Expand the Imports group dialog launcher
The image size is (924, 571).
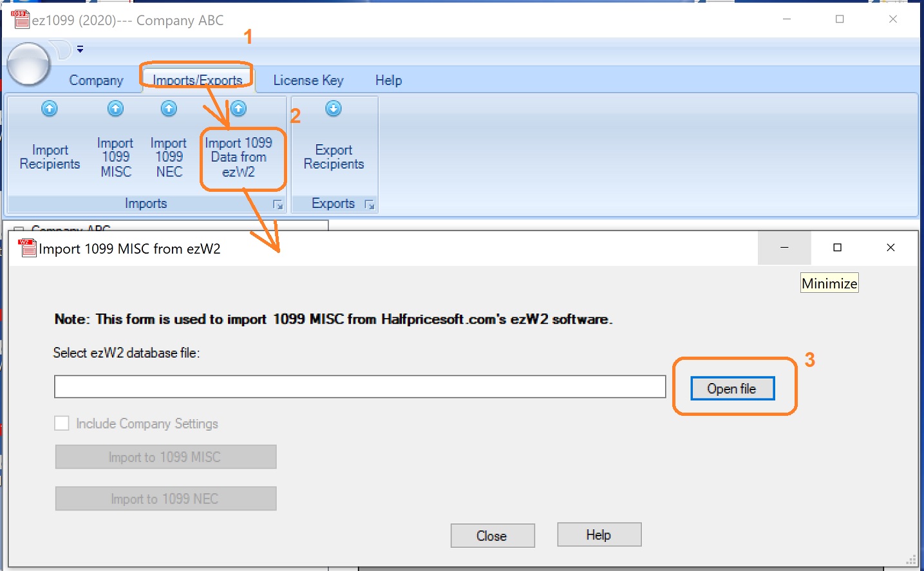pyautogui.click(x=278, y=204)
